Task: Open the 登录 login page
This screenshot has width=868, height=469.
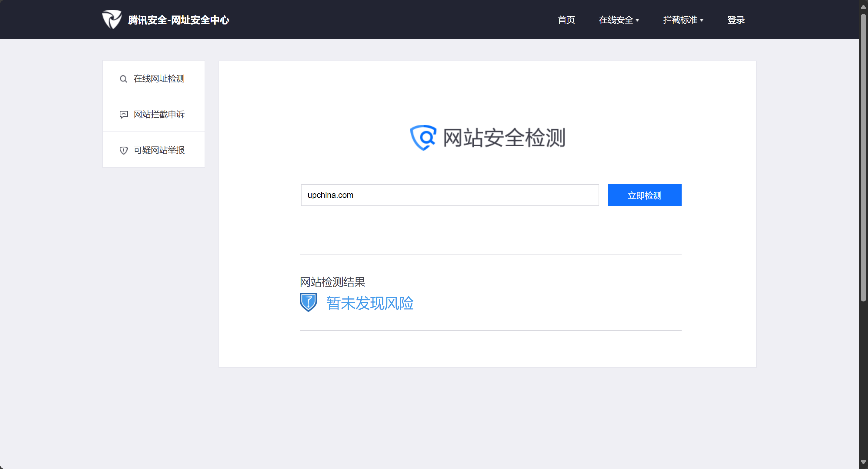Action: coord(736,20)
